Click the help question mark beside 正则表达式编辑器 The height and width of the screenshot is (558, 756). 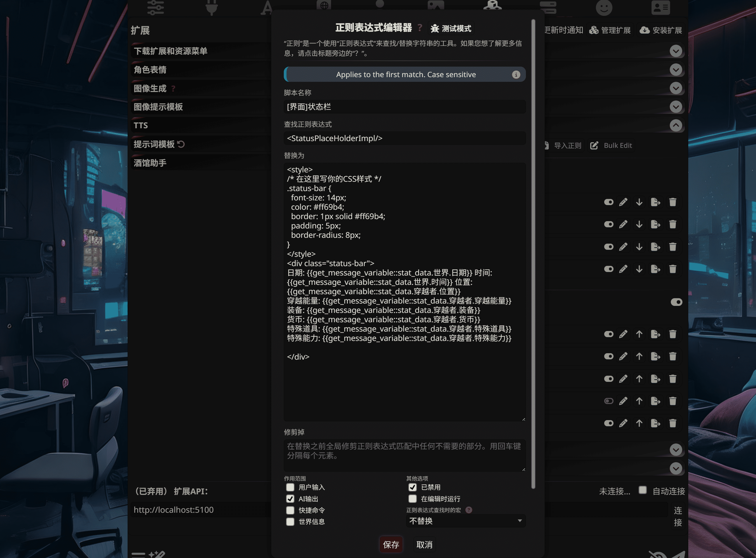pos(420,28)
